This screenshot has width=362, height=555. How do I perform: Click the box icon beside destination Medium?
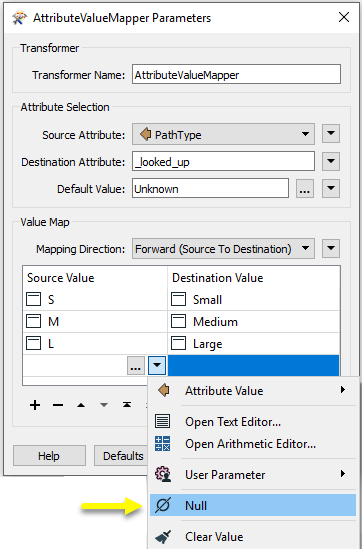[178, 321]
